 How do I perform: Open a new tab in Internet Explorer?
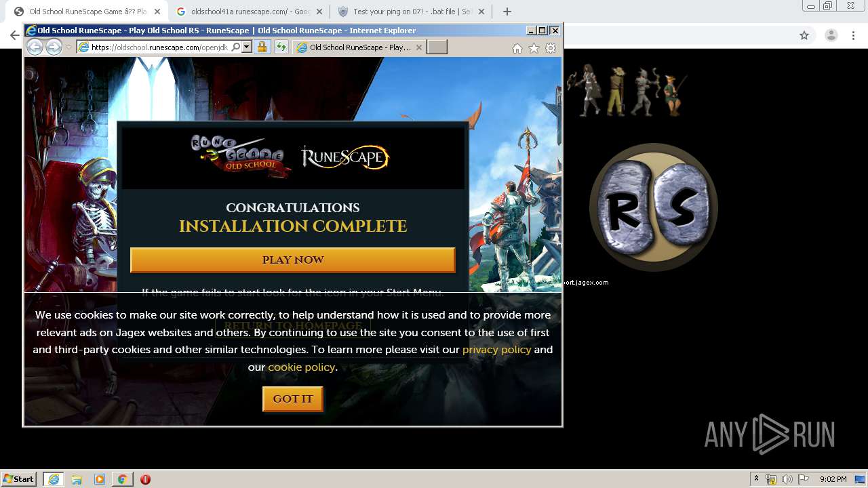437,47
